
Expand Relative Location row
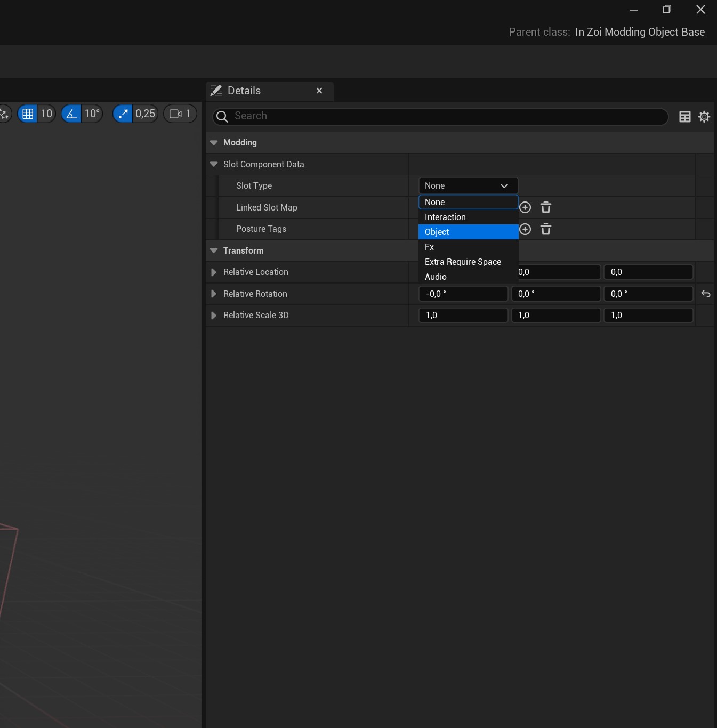click(214, 272)
